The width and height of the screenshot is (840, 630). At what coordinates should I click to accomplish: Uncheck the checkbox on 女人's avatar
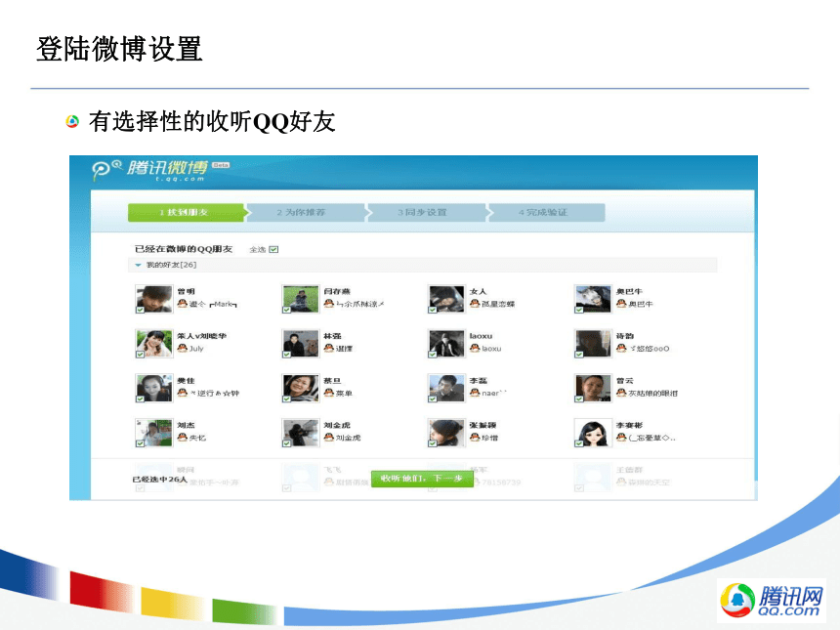(433, 310)
